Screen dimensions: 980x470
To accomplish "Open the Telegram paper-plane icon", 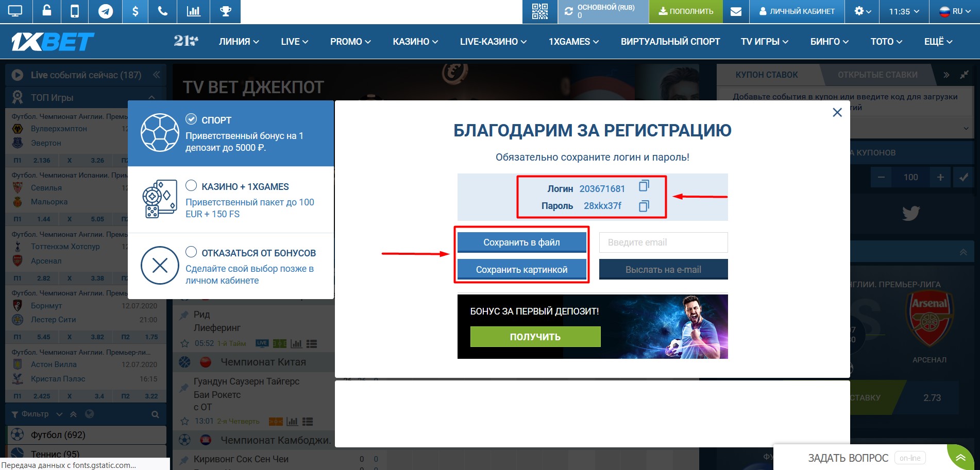I will [106, 11].
